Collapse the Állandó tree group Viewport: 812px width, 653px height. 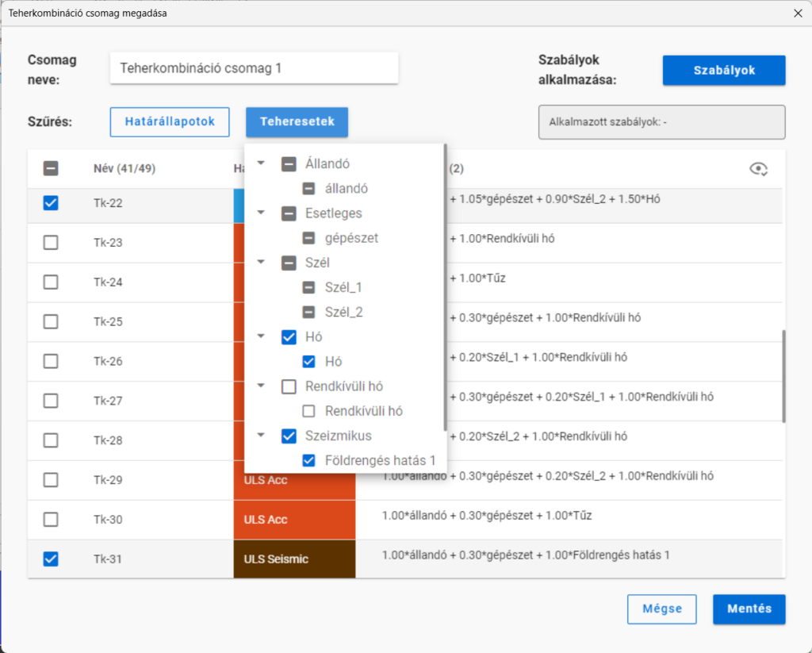tap(261, 163)
